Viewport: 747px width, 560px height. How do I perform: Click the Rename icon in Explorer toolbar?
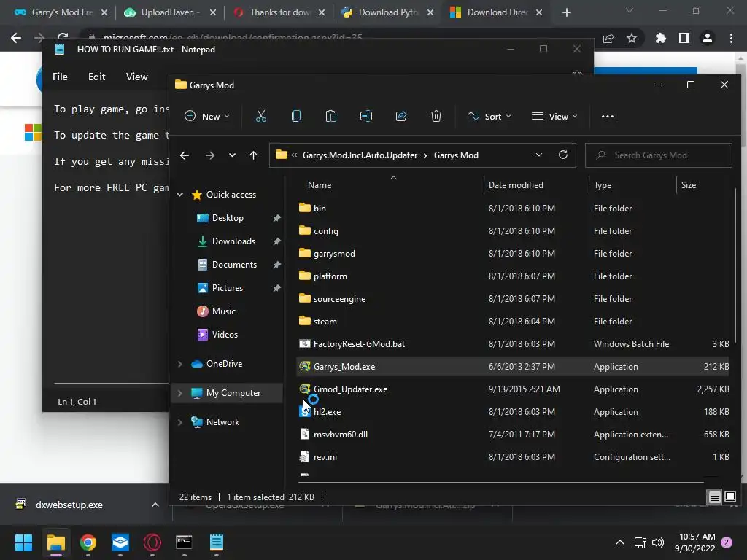pos(366,116)
